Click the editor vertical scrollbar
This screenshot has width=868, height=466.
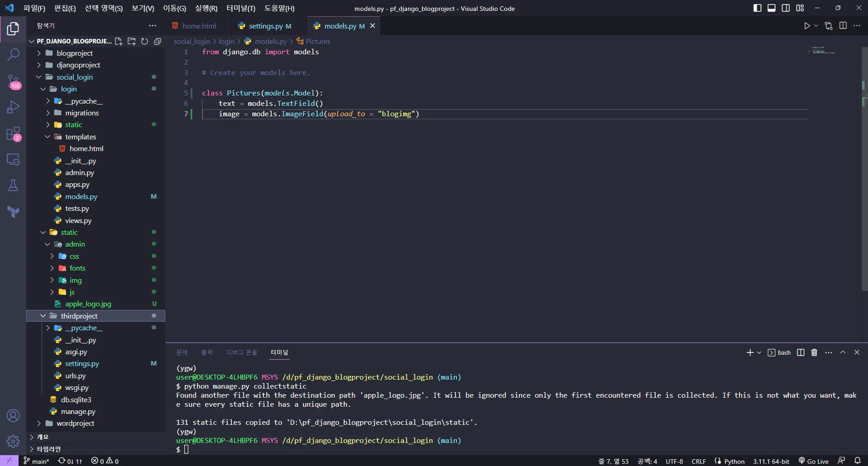(x=864, y=181)
